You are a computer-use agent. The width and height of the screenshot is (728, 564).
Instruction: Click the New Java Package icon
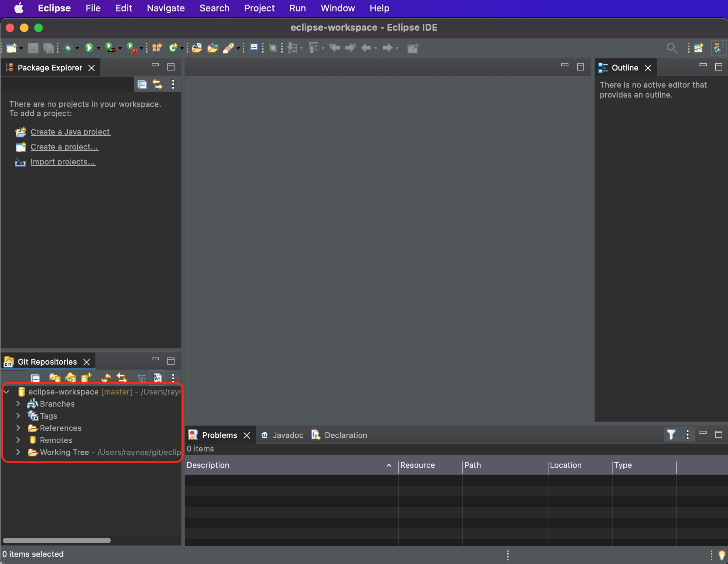[157, 48]
